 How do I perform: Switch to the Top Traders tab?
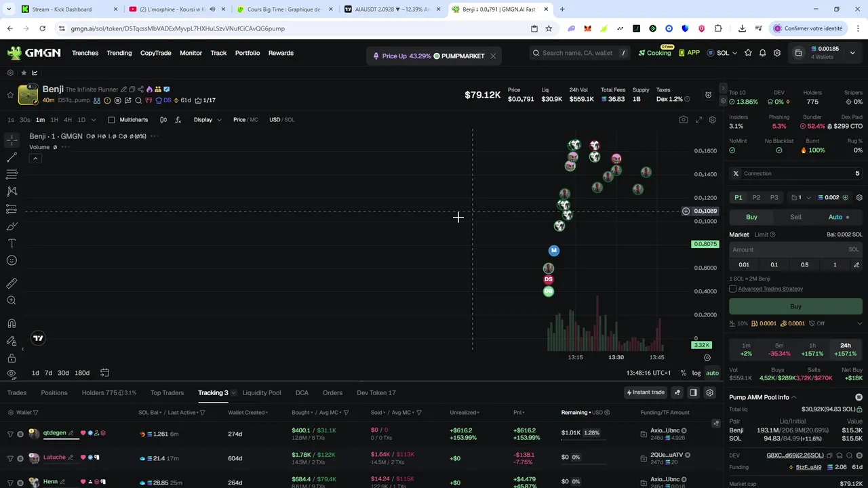(x=167, y=393)
